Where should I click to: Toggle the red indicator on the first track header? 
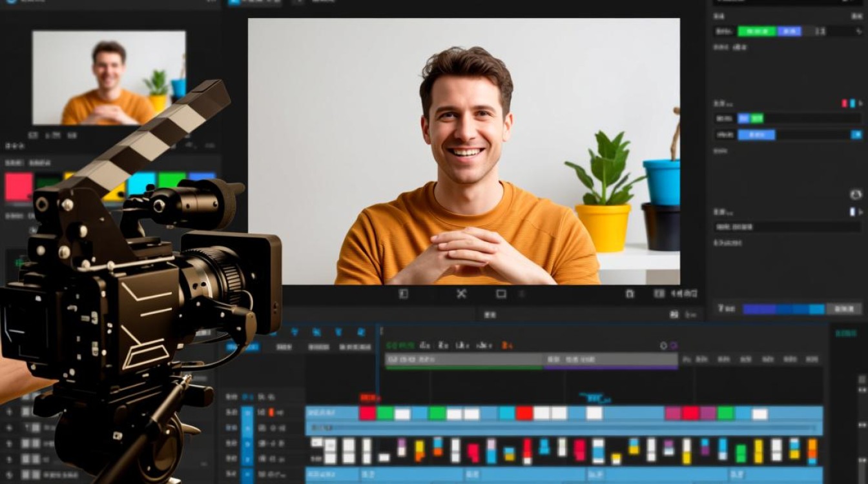coord(271,412)
